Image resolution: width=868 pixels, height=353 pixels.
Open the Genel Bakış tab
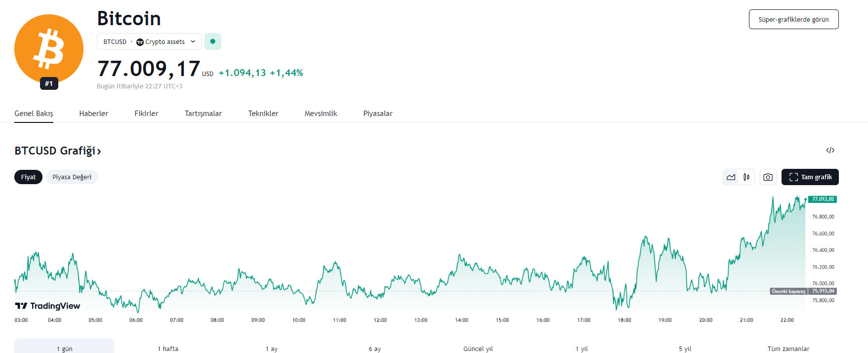(34, 114)
